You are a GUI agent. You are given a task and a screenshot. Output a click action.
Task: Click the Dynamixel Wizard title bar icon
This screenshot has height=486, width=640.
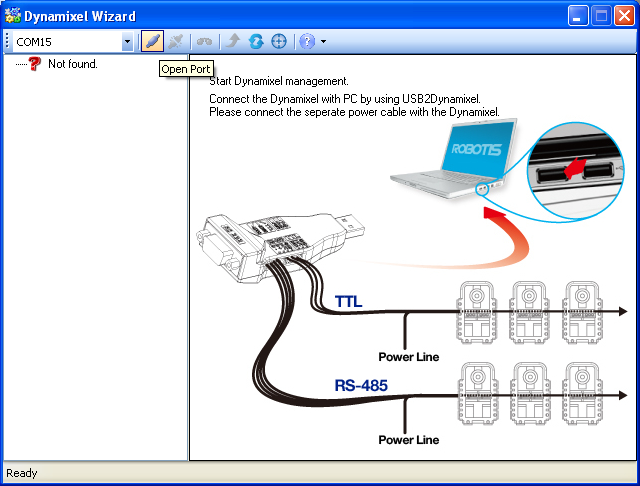click(x=13, y=16)
